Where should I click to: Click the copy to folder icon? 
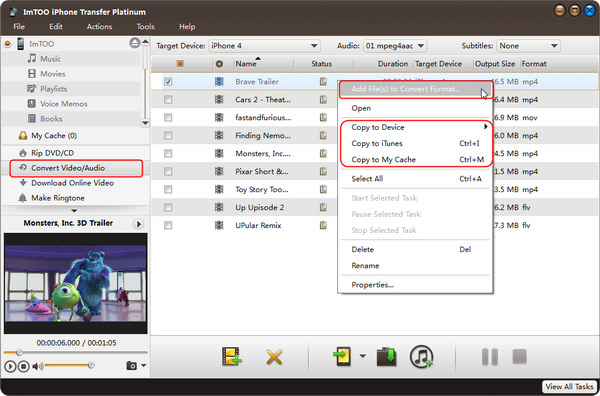click(x=386, y=357)
